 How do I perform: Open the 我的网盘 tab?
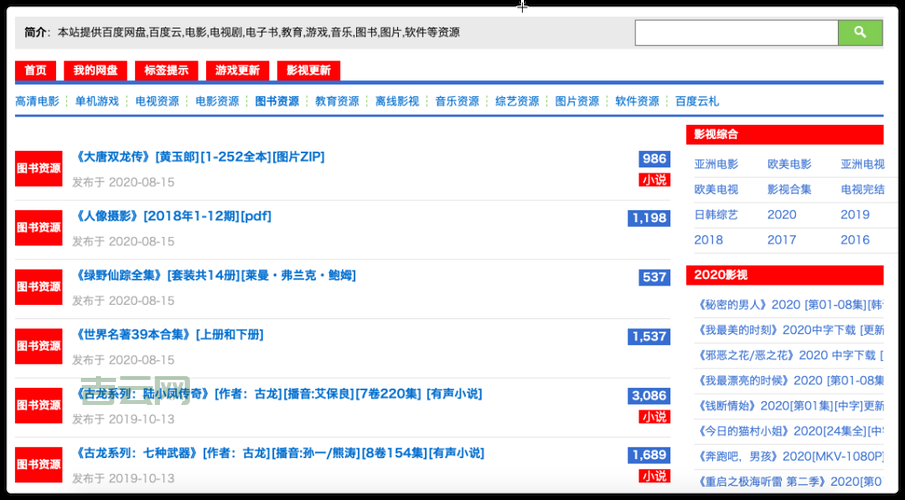(x=96, y=71)
